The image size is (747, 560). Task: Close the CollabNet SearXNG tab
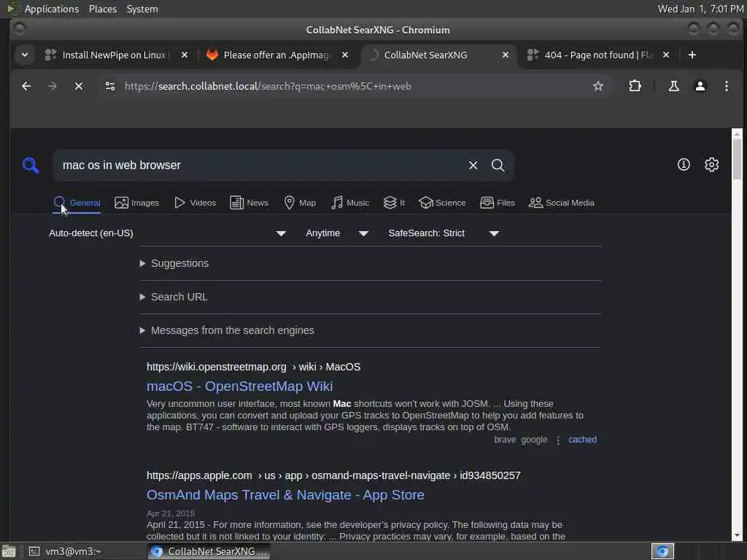click(506, 55)
